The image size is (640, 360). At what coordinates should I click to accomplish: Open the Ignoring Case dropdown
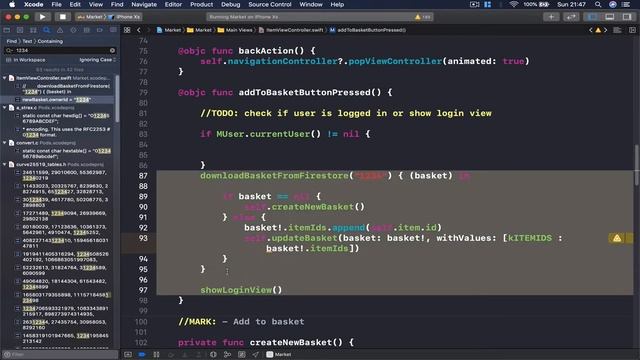[x=97, y=60]
